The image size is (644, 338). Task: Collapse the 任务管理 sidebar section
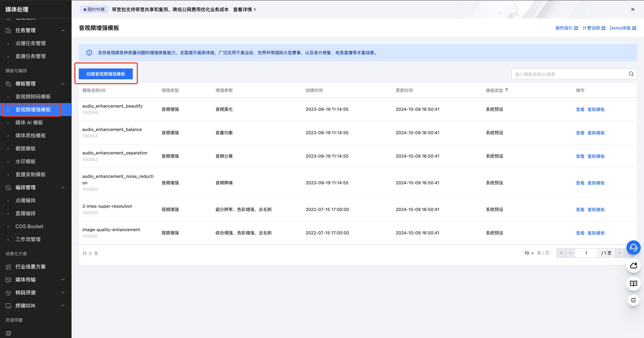click(x=63, y=30)
